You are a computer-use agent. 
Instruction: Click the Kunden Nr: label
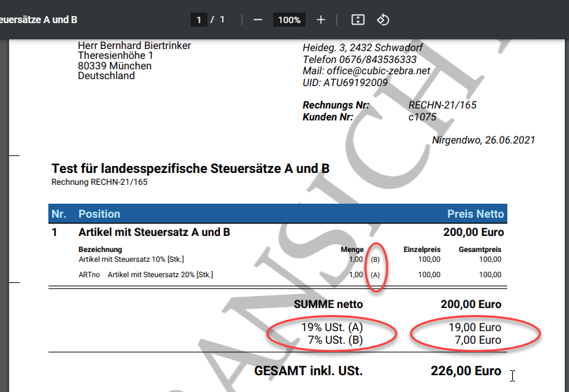(x=328, y=117)
